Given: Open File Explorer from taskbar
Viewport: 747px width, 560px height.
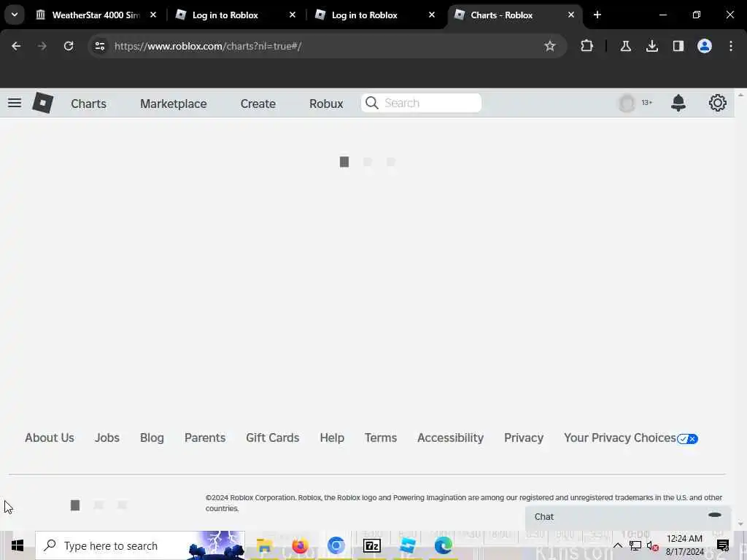Looking at the screenshot, I should pos(264,545).
